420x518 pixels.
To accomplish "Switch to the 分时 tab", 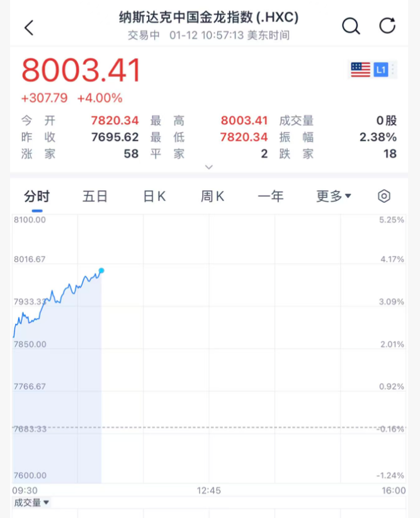I will 37,196.
